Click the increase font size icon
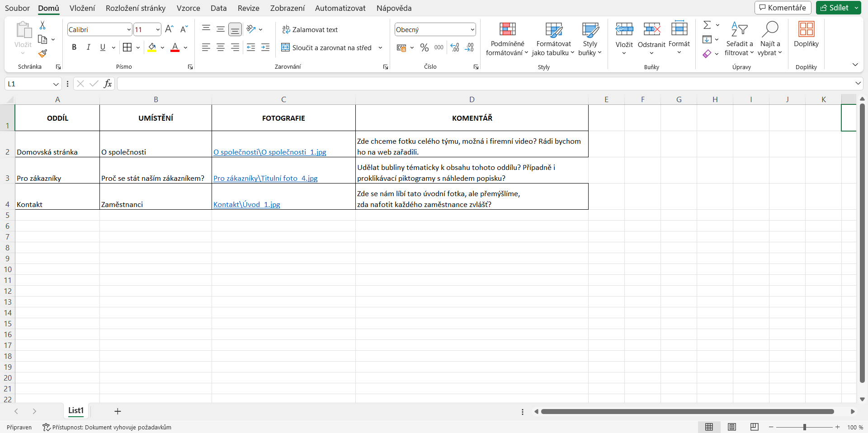 tap(169, 29)
